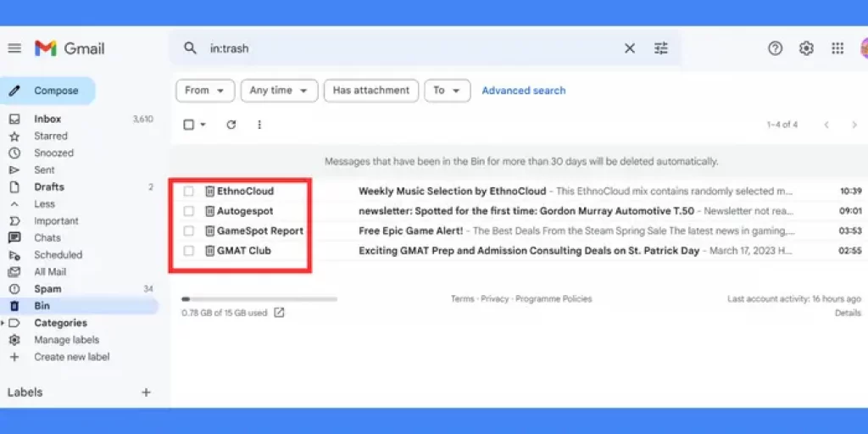The image size is (868, 434).
Task: Open Manage labels
Action: pos(66,340)
